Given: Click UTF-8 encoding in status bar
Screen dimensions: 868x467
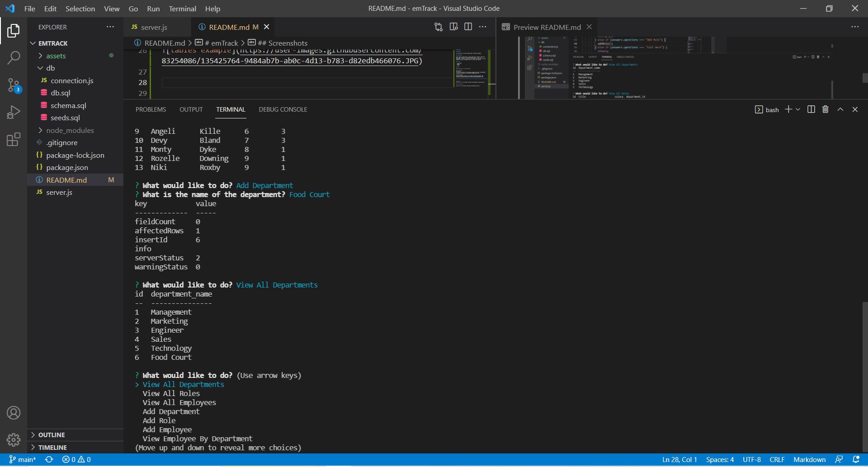Looking at the screenshot, I should click(752, 459).
